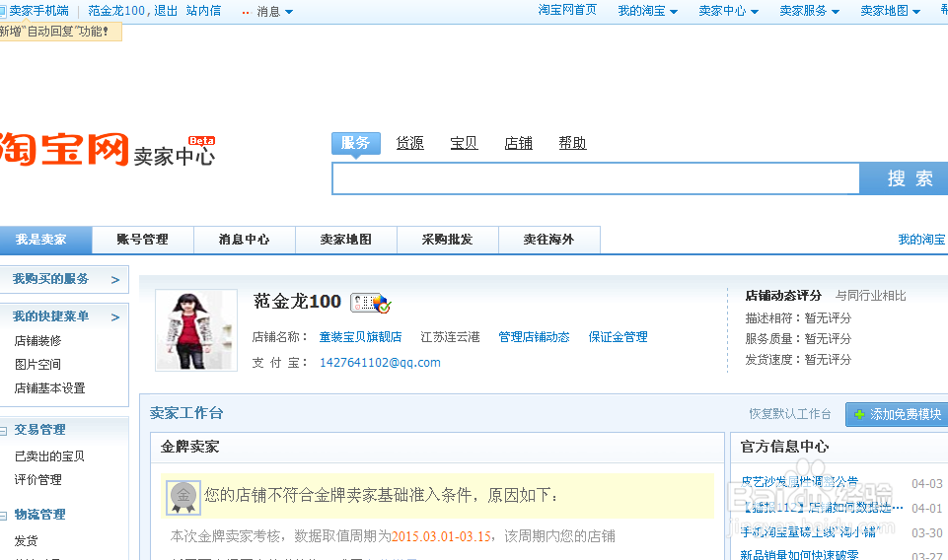Open 我是卖家 navigation tab
Viewport: 948px width, 560px height.
click(x=45, y=240)
